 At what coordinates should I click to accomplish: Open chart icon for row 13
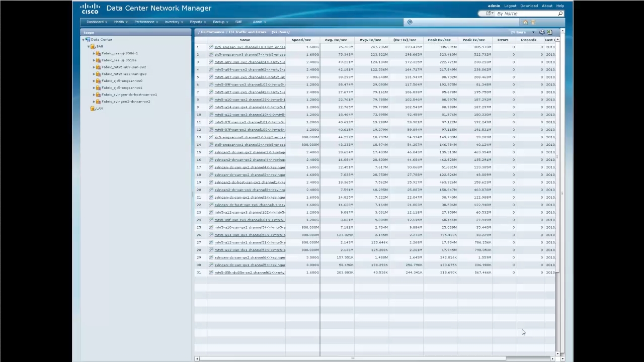point(211,137)
